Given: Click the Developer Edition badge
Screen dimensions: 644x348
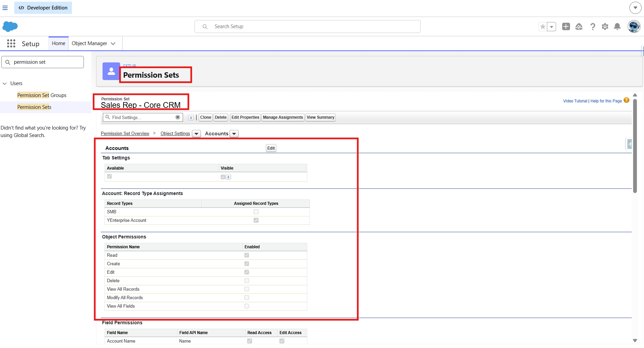Looking at the screenshot, I should tap(43, 7).
